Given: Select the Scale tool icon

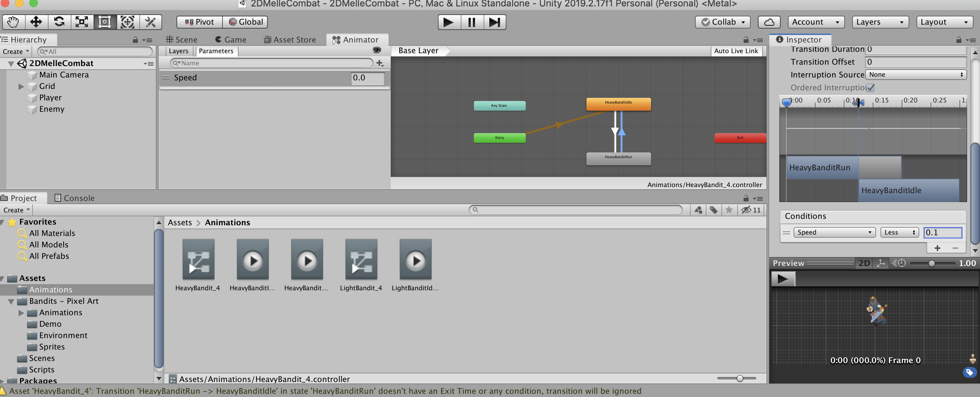Looking at the screenshot, I should coord(82,22).
